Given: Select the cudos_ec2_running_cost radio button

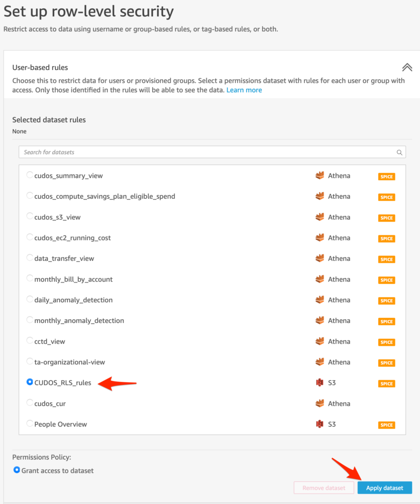Looking at the screenshot, I should click(x=30, y=237).
